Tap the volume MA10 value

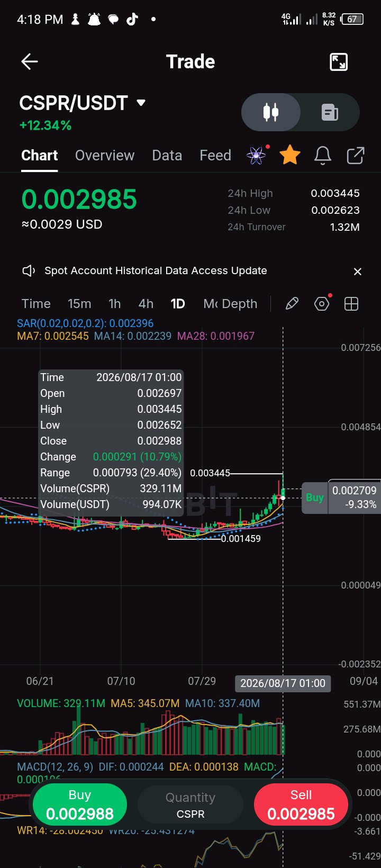coord(222,703)
